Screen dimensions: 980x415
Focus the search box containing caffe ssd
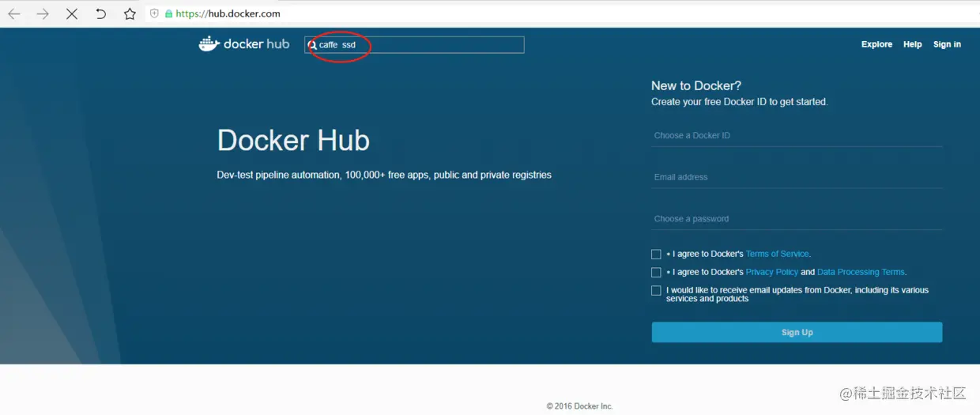tap(414, 45)
